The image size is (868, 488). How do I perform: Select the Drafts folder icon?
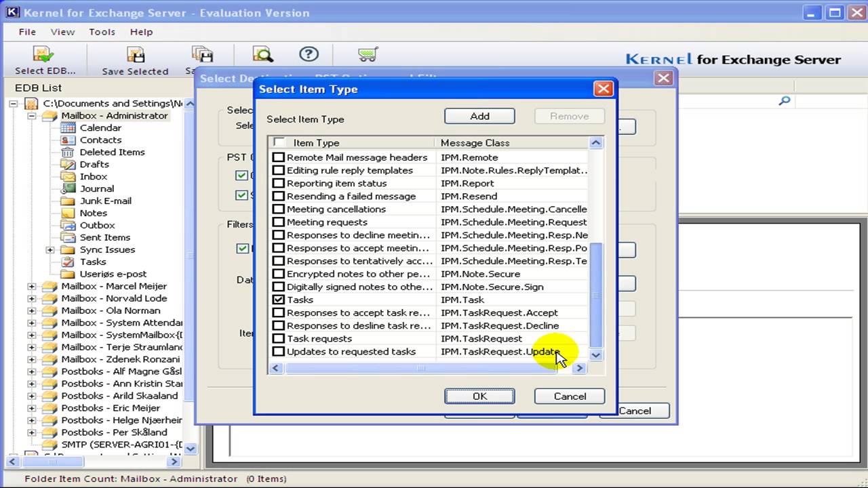click(x=68, y=164)
